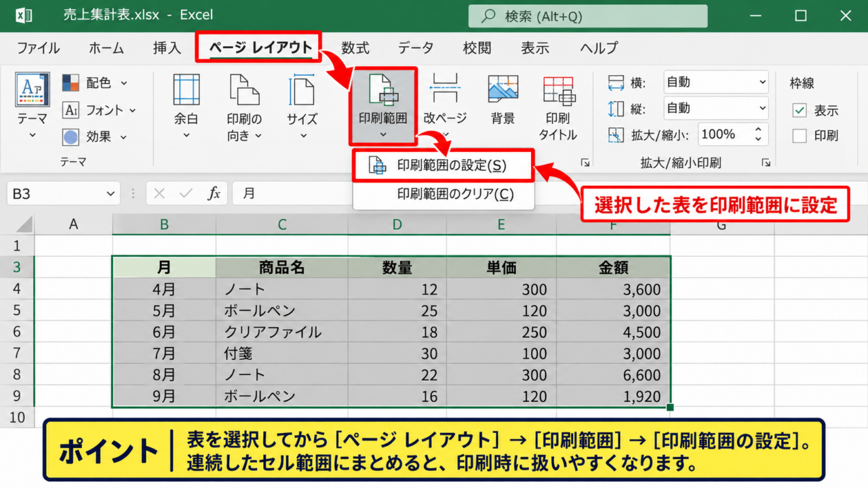Click confirm checkmark in formula bar

186,194
